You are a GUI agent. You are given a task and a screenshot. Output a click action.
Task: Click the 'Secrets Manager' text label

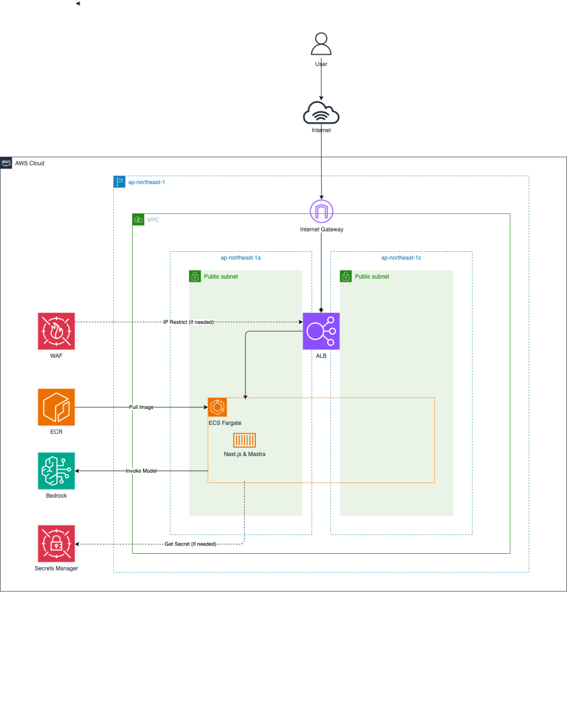click(56, 569)
